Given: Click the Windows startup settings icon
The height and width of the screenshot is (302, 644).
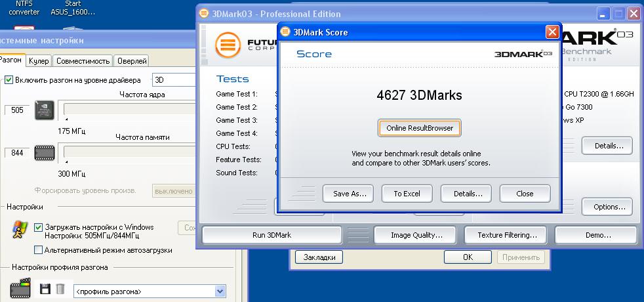Looking at the screenshot, I should click(20, 230).
